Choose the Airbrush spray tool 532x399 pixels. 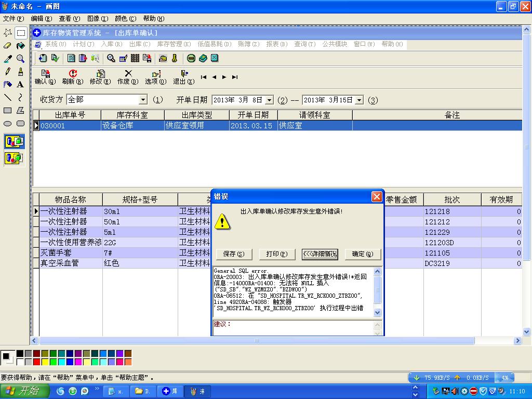coord(7,85)
